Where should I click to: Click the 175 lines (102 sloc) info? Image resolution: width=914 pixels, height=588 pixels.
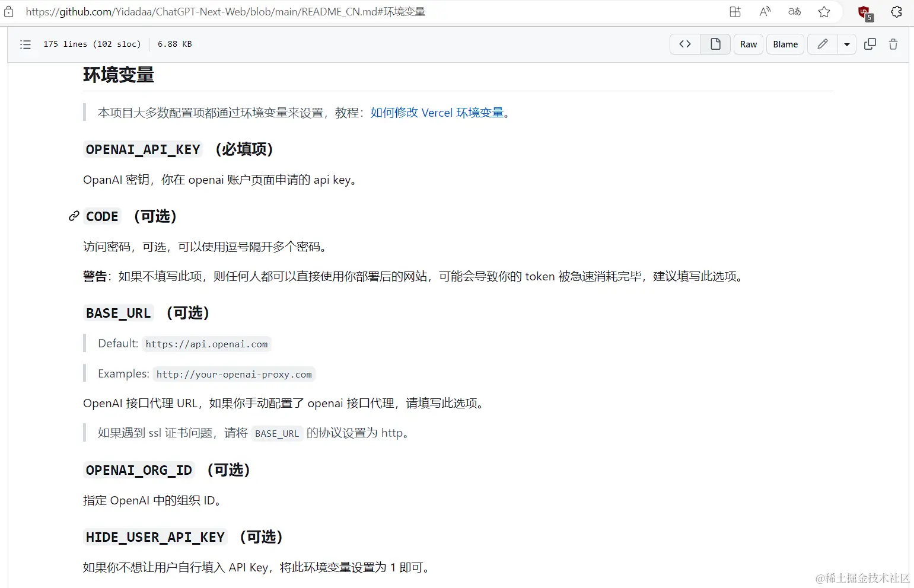92,44
